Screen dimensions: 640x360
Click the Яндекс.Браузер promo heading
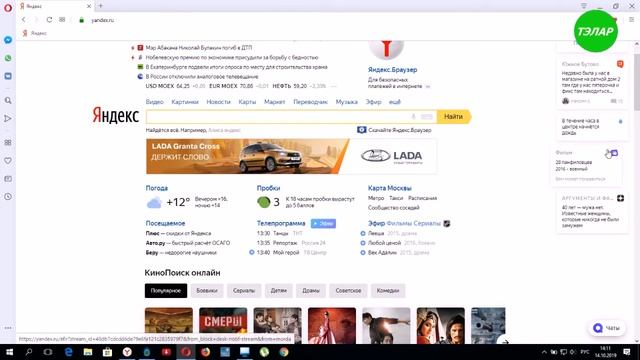point(392,70)
